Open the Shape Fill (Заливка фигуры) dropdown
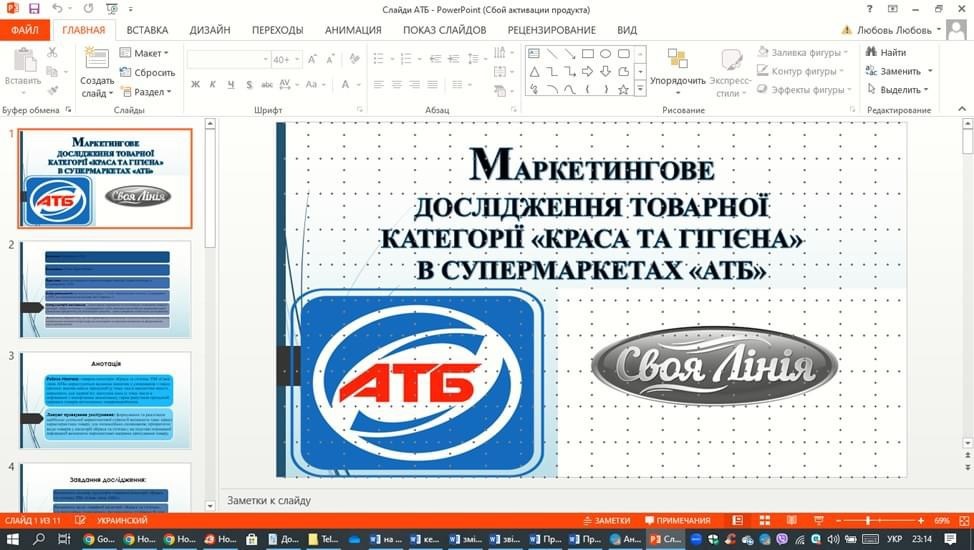 click(x=802, y=52)
